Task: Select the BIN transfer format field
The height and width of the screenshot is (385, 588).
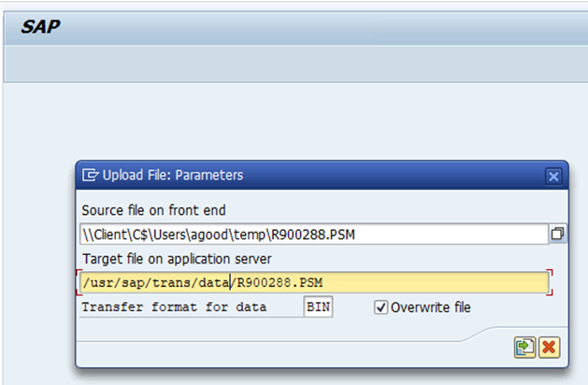Action: point(318,307)
